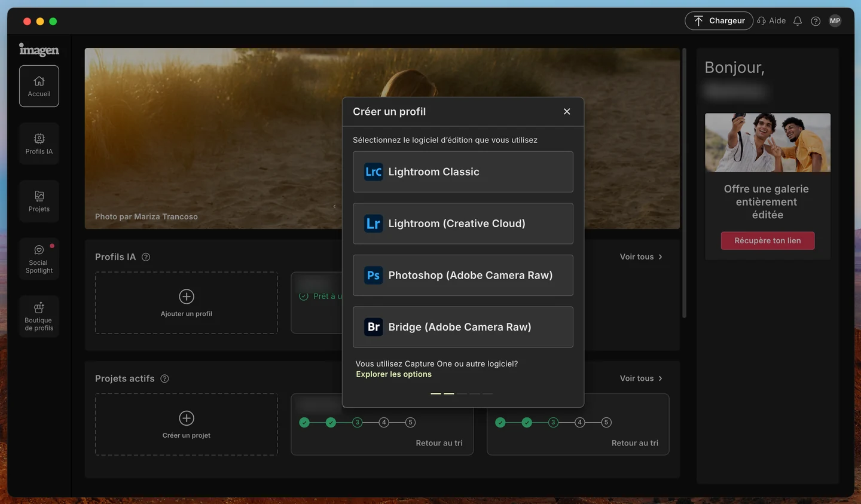This screenshot has height=504, width=861.
Task: Click the Récupère ton lien button
Action: (x=768, y=240)
